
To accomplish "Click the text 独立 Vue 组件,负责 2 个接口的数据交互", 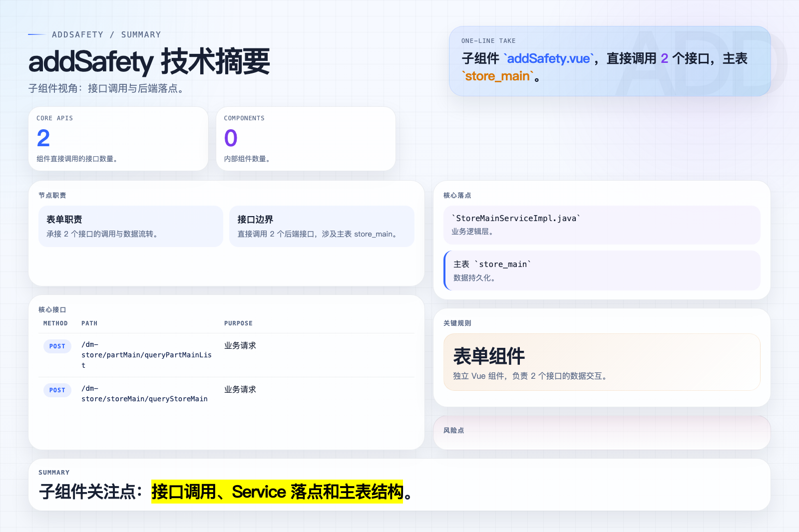I will click(530, 376).
